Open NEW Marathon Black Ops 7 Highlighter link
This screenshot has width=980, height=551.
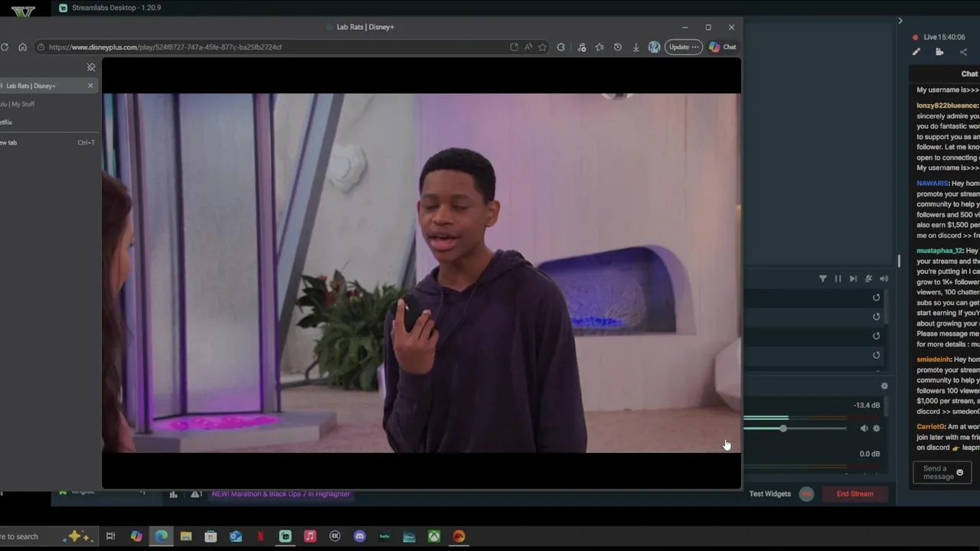[281, 494]
